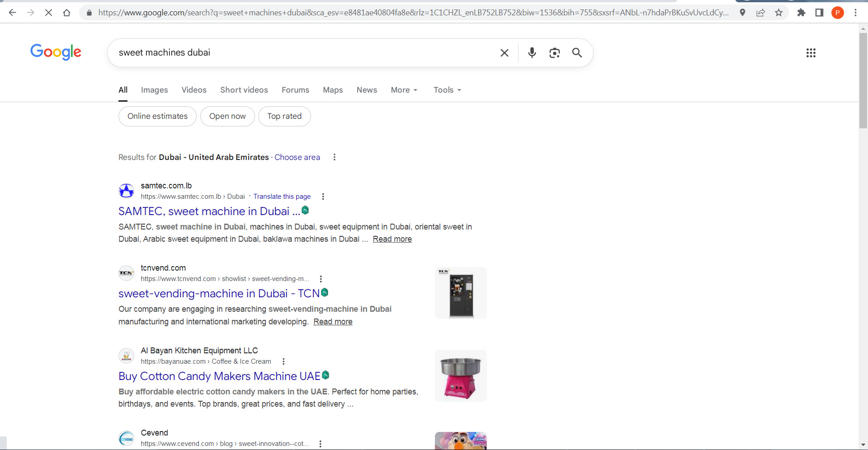Image resolution: width=868 pixels, height=450 pixels.
Task: Open the Cevend result thumbnail
Action: coord(461,441)
